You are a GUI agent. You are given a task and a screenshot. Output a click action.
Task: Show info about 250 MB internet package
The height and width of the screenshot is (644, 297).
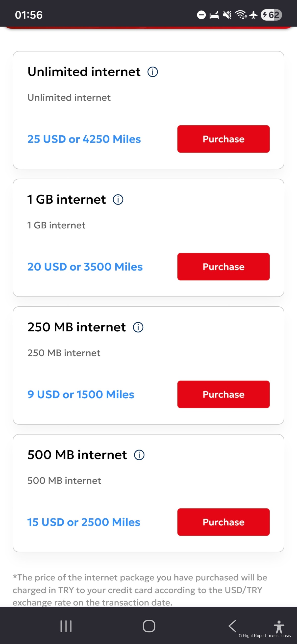pos(138,327)
